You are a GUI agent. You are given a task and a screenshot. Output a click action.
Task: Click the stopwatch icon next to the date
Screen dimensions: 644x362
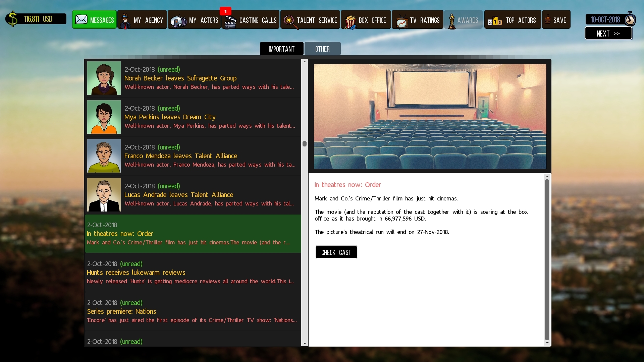click(x=630, y=19)
